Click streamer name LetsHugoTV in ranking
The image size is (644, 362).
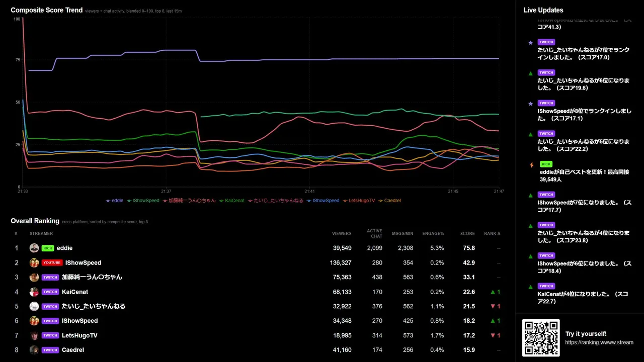pyautogui.click(x=79, y=335)
